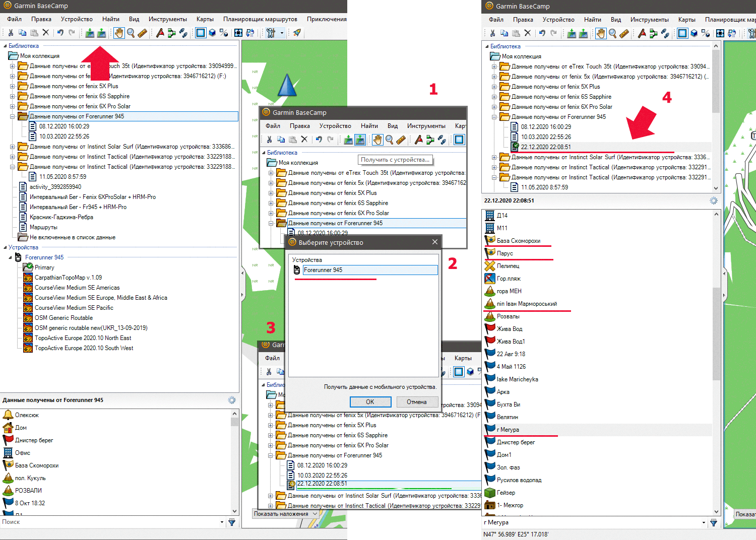
Task: Open gear options for Forerunner 945 data list
Action: (232, 400)
